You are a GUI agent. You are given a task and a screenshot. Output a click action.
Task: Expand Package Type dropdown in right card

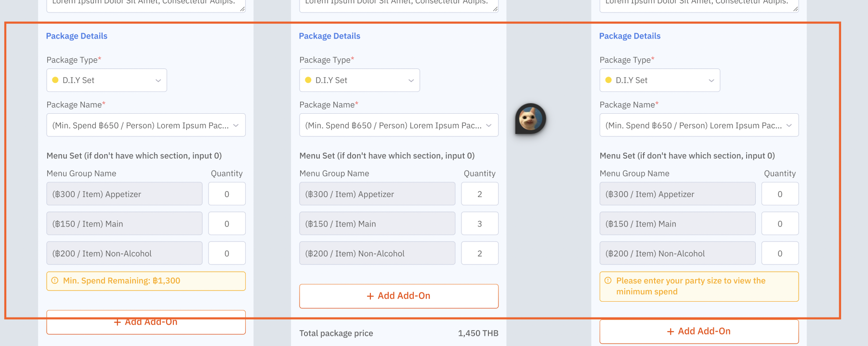click(x=659, y=80)
